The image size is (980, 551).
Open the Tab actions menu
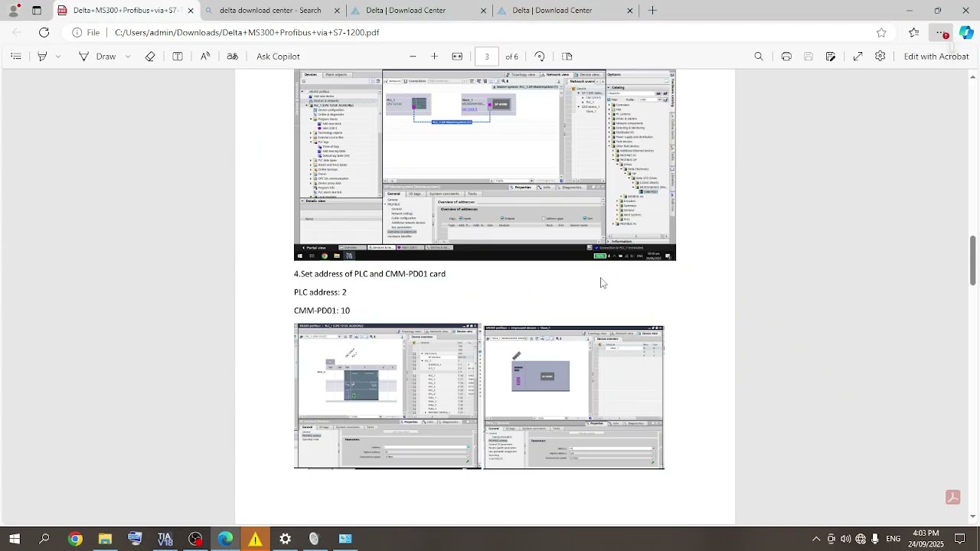(x=37, y=10)
